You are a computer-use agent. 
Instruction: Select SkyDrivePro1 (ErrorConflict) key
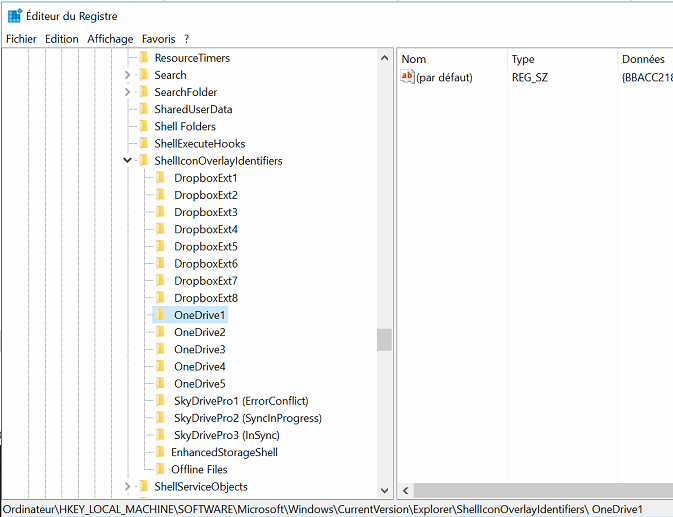(241, 401)
